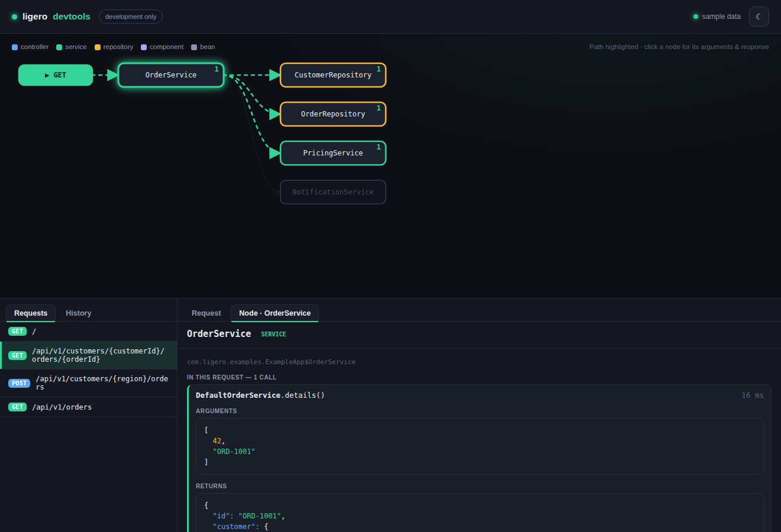Click the devtools title text

pyautogui.click(x=72, y=17)
